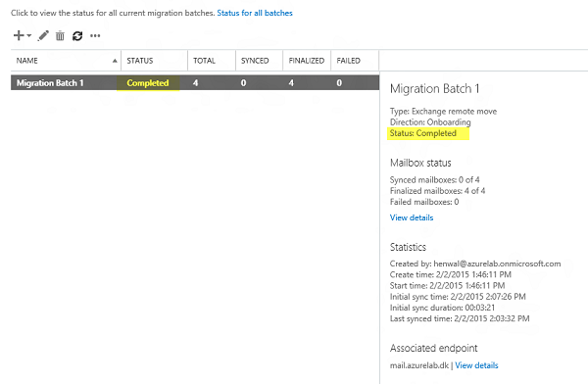The width and height of the screenshot is (588, 384).
Task: Click the Start time line
Action: [448, 286]
